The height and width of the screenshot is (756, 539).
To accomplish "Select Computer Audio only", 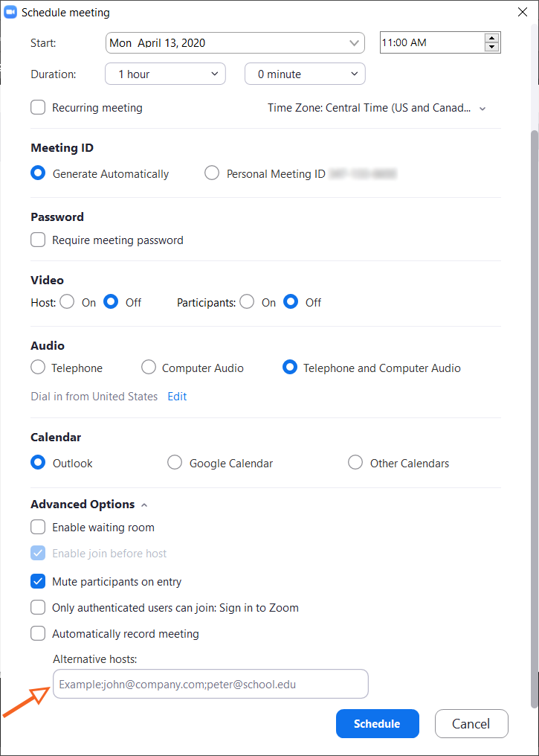I will [148, 368].
